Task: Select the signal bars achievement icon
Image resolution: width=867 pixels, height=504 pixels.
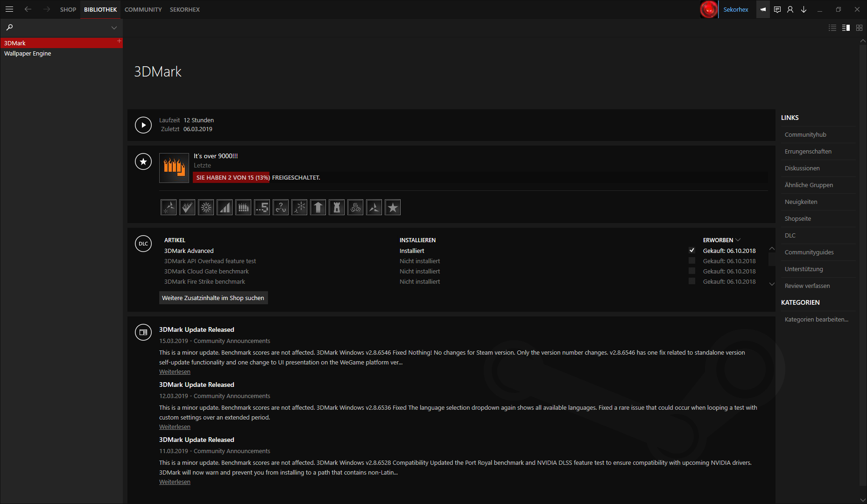Action: 225,207
